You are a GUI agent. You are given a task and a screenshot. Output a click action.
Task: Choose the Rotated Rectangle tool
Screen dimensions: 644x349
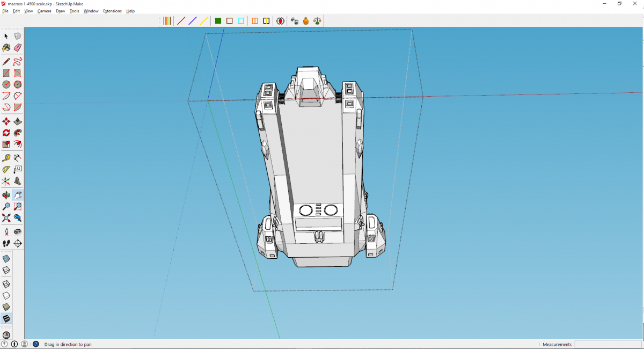pos(18,73)
